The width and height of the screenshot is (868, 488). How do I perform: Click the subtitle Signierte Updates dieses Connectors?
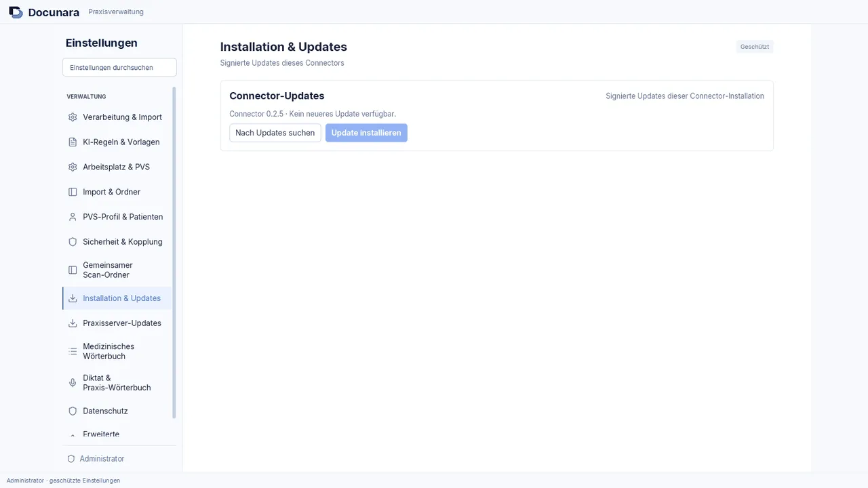(282, 63)
